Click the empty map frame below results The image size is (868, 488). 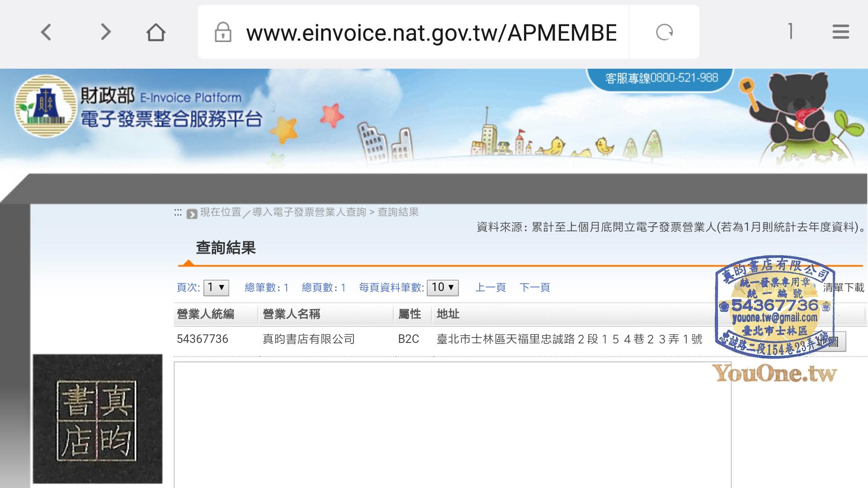point(453,425)
